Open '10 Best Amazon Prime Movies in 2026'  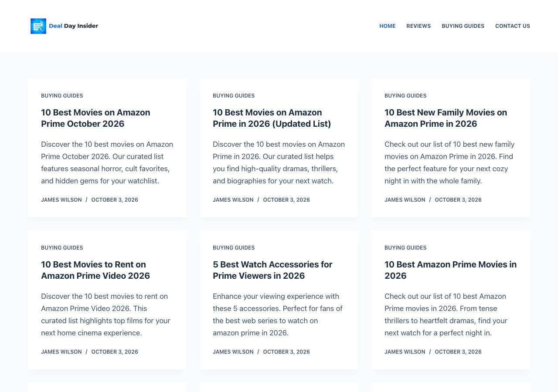[450, 270]
